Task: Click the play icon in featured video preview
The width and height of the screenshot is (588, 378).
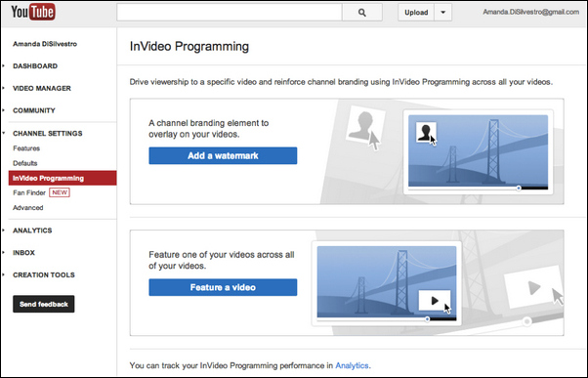Action: point(435,300)
